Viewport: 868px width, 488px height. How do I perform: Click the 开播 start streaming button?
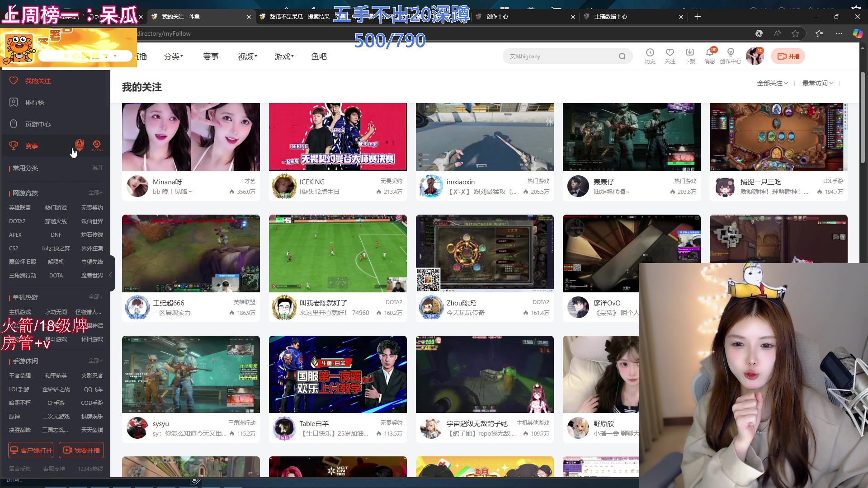(x=788, y=56)
